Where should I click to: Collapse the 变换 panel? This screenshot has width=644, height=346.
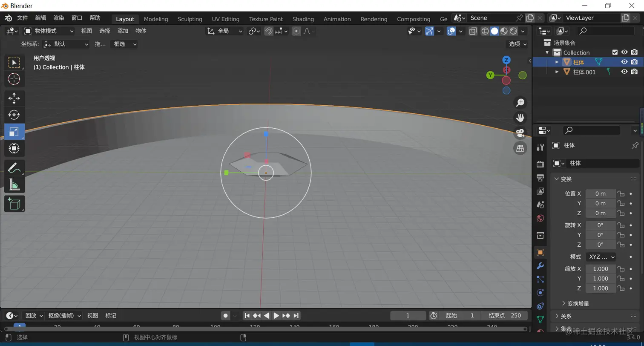(x=566, y=179)
